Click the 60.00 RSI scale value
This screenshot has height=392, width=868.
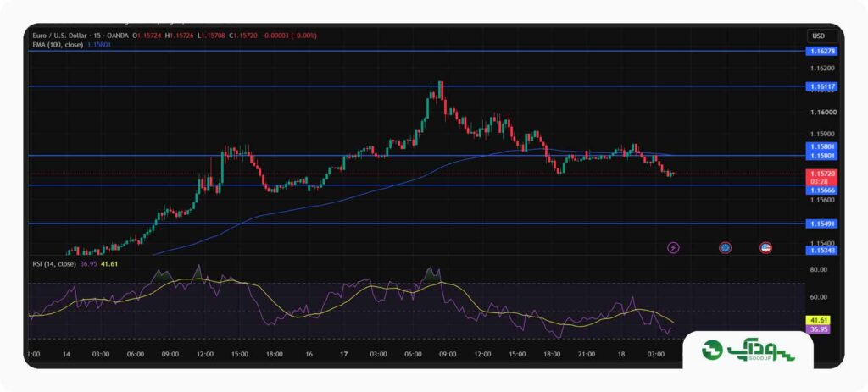point(819,297)
